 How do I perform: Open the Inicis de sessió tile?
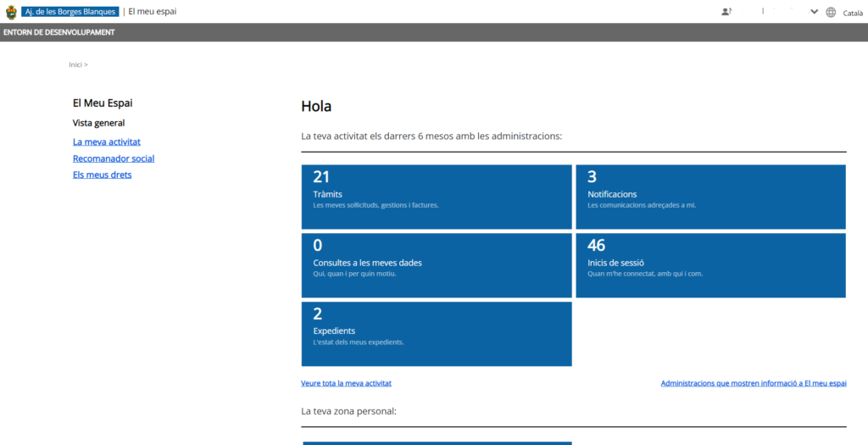click(x=710, y=265)
